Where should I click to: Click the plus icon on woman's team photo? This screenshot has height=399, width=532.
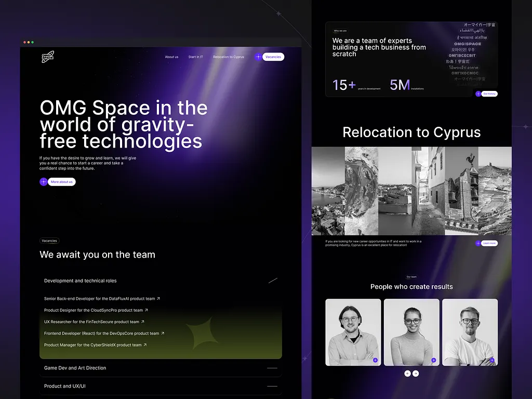click(x=433, y=360)
